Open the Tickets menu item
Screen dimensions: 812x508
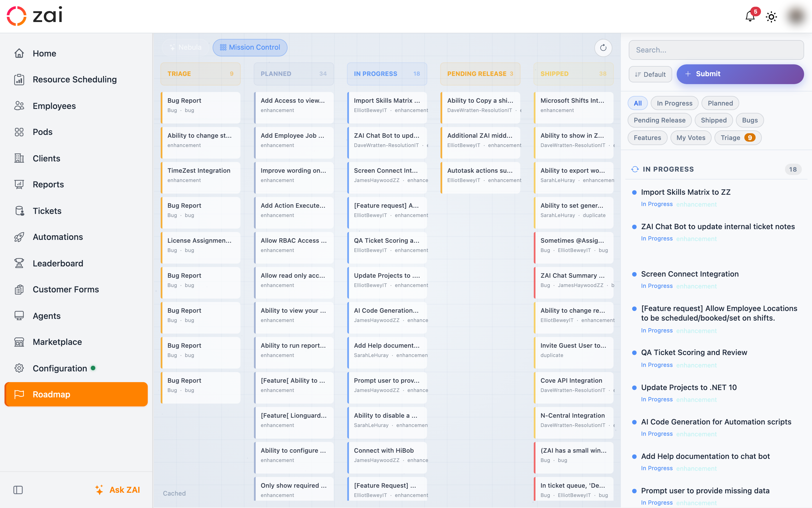click(76, 211)
